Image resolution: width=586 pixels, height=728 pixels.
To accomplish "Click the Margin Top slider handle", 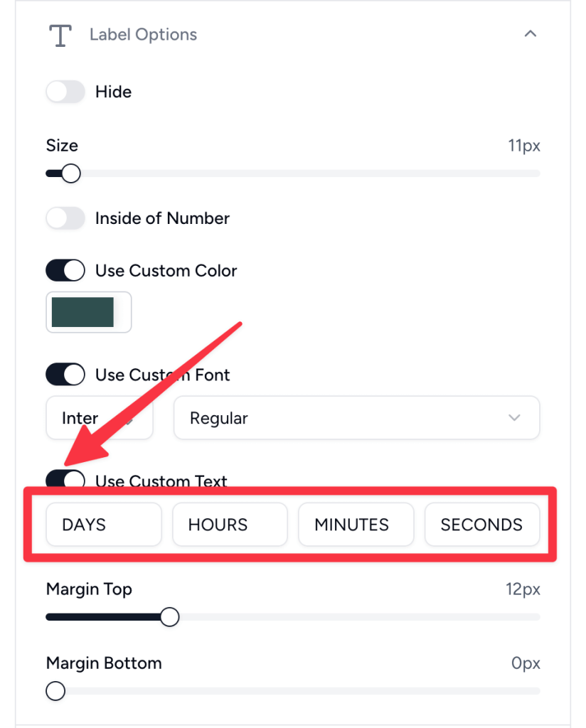I will pos(170,617).
